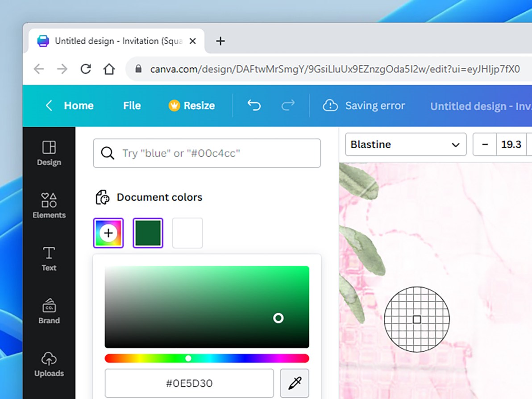This screenshot has height=399, width=532.
Task: Select the dark green document color swatch
Action: 148,232
